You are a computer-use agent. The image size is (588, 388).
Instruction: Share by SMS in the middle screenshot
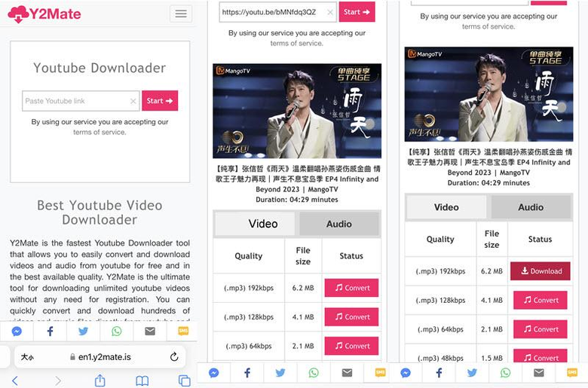(x=380, y=373)
